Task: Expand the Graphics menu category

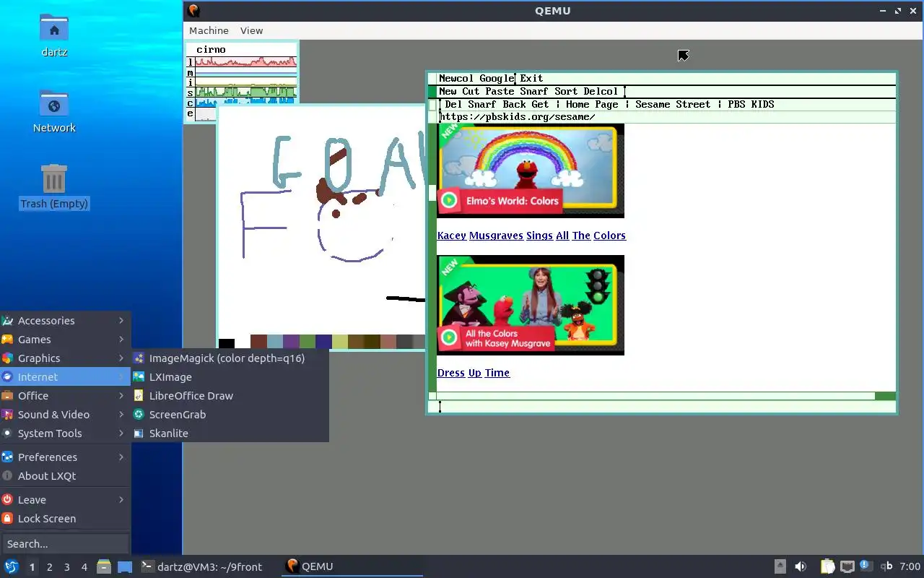Action: coord(65,358)
